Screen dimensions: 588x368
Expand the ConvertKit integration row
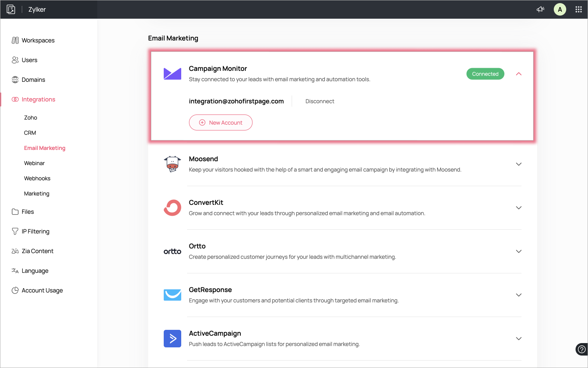click(519, 208)
